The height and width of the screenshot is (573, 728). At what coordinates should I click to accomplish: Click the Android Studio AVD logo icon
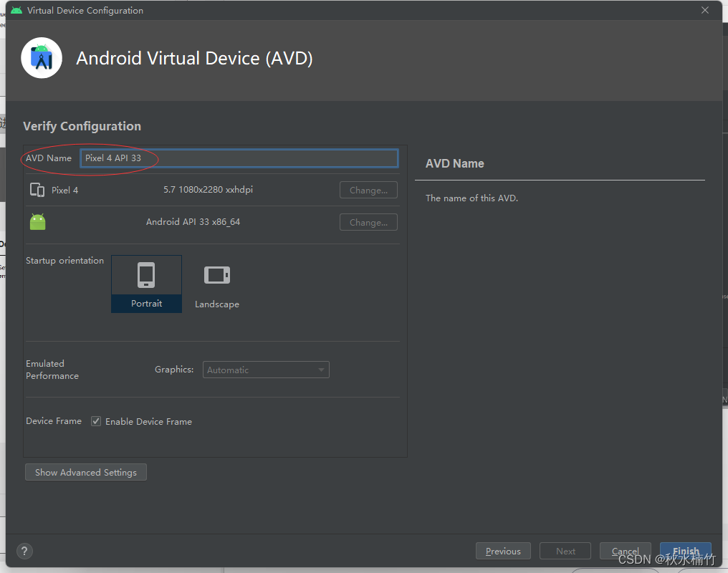tap(42, 58)
